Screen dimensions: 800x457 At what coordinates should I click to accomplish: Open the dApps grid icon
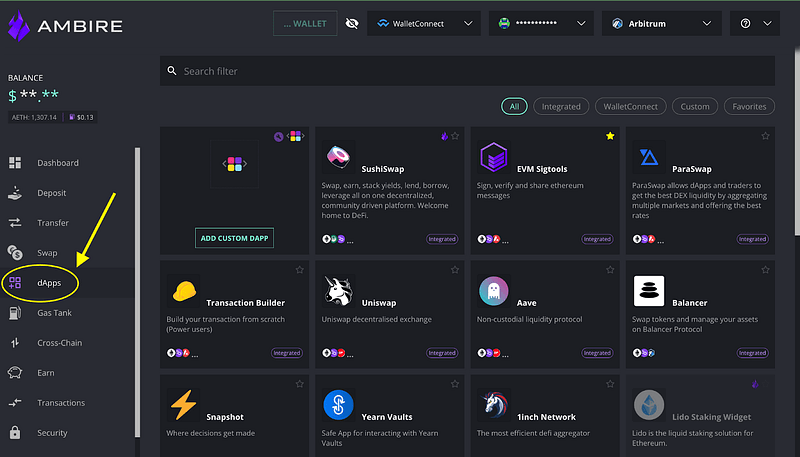tap(15, 283)
